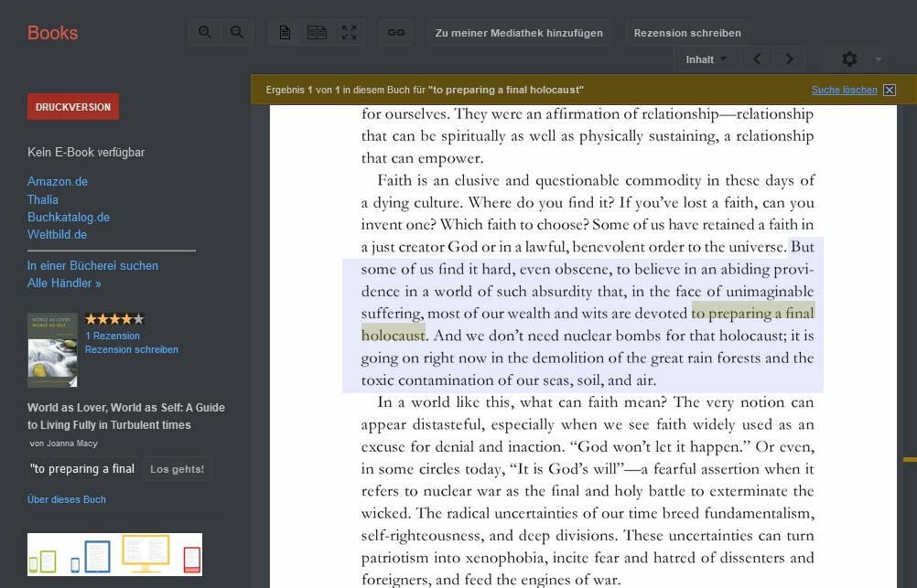Image resolution: width=917 pixels, height=588 pixels.
Task: Open Thalia seller link
Action: [43, 200]
